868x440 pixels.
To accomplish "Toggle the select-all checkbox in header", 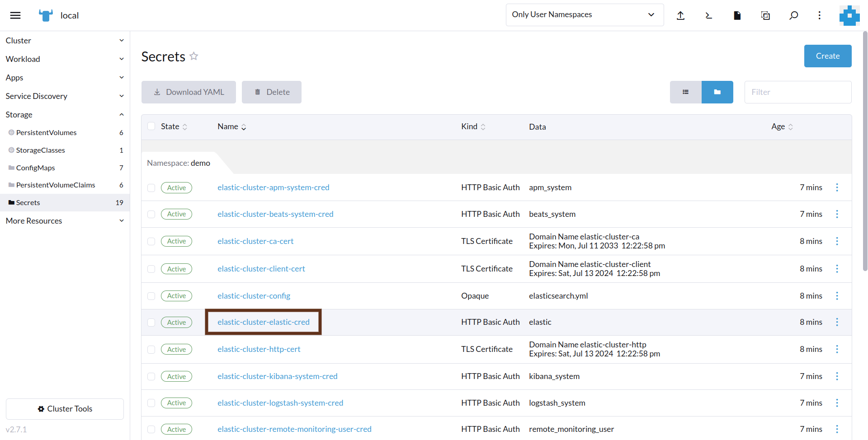I will point(151,126).
